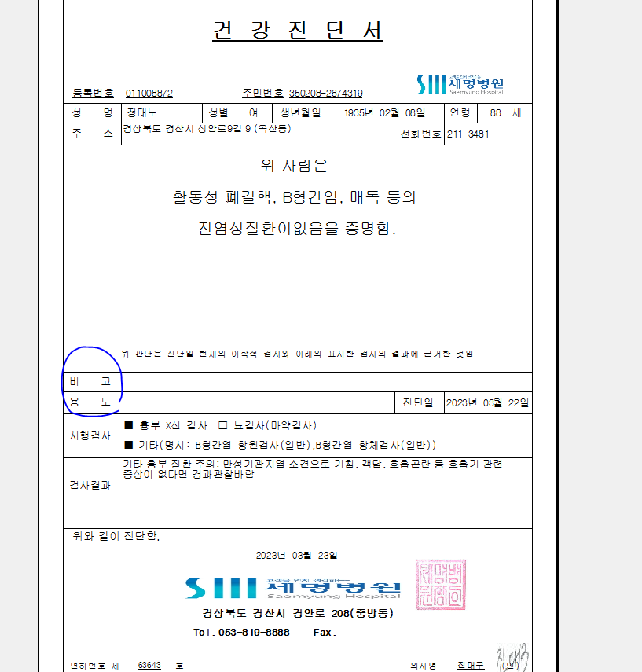The height and width of the screenshot is (672, 642).
Task: Check the 뇨검사(마약검사) checkbox
Action: click(x=222, y=425)
